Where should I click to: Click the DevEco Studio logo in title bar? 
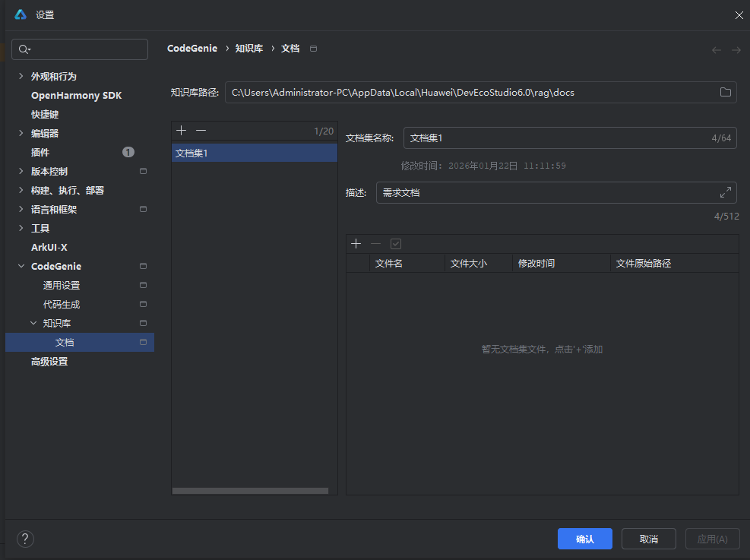pyautogui.click(x=19, y=14)
